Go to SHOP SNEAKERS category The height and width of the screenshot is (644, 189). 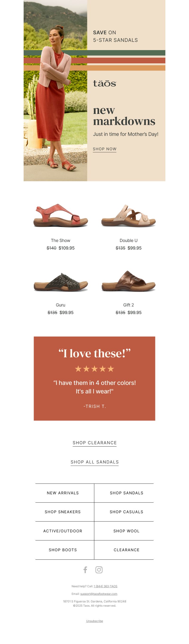point(63,512)
